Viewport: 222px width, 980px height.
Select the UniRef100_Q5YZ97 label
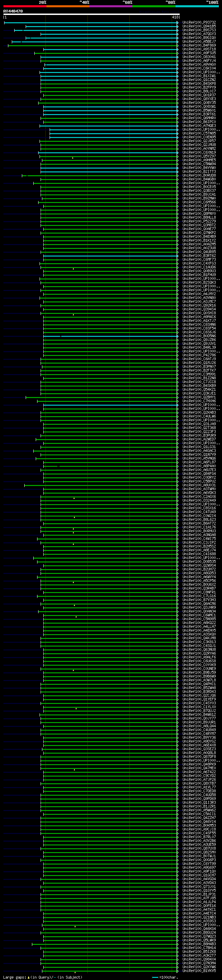click(x=199, y=156)
